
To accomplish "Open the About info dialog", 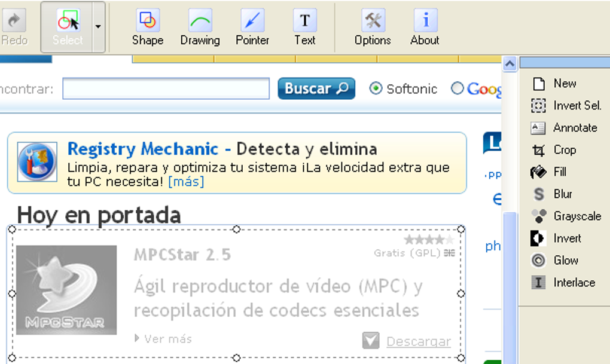I will (x=425, y=27).
